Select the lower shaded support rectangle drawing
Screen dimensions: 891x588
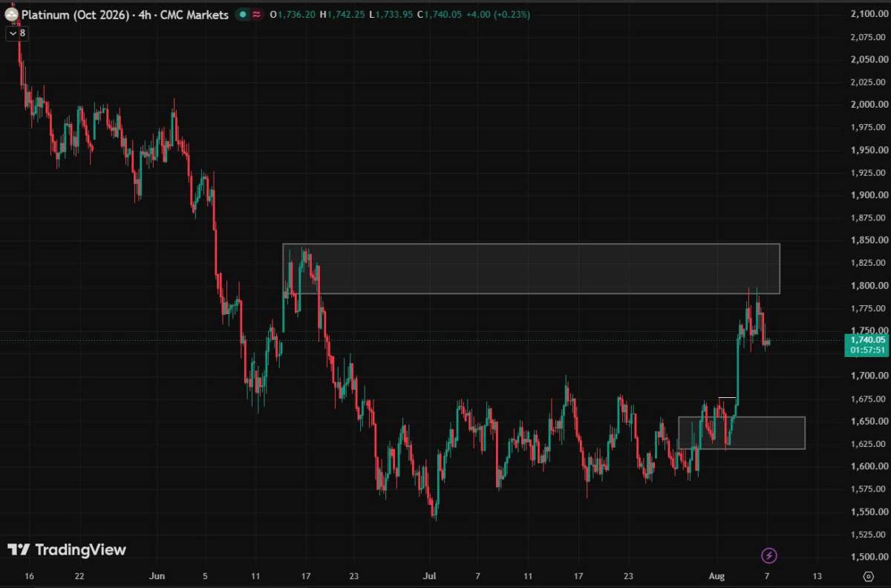[x=741, y=433]
